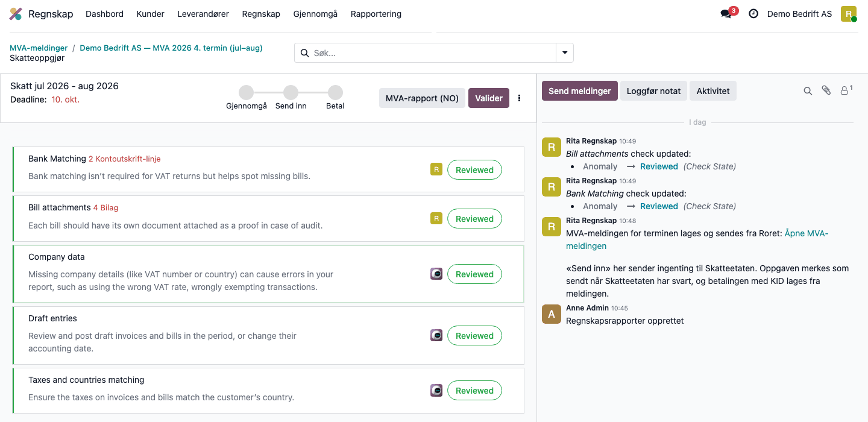The width and height of the screenshot is (868, 422).
Task: Click the bot avatar on Taxes and countries row
Action: click(x=436, y=391)
